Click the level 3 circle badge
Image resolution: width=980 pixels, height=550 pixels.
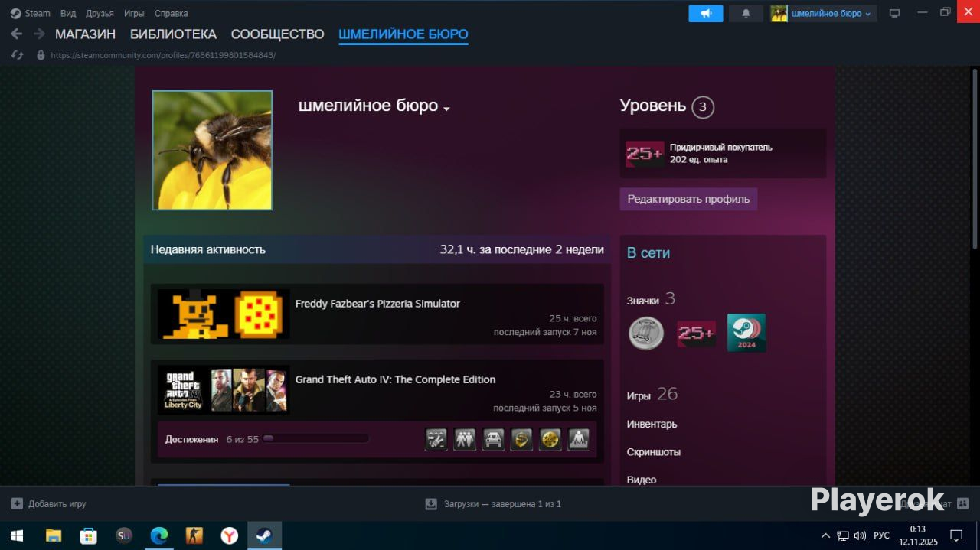tap(702, 107)
